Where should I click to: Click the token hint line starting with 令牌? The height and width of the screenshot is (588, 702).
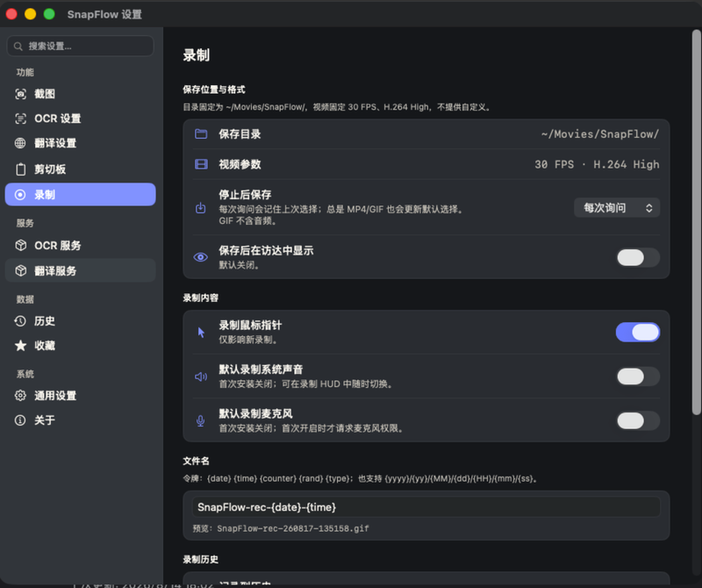click(360, 478)
